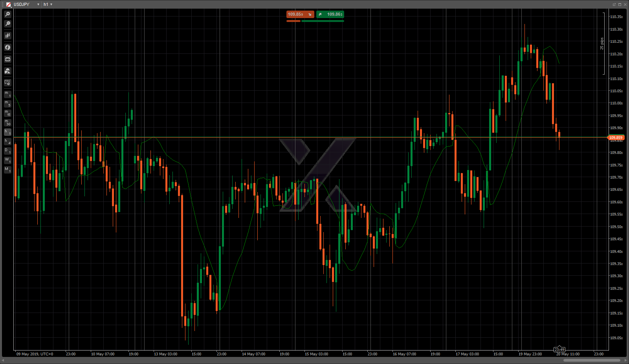Screen dimensions: 629x364
Task: Click the 25 pips scale indicator
Action: [x=601, y=44]
